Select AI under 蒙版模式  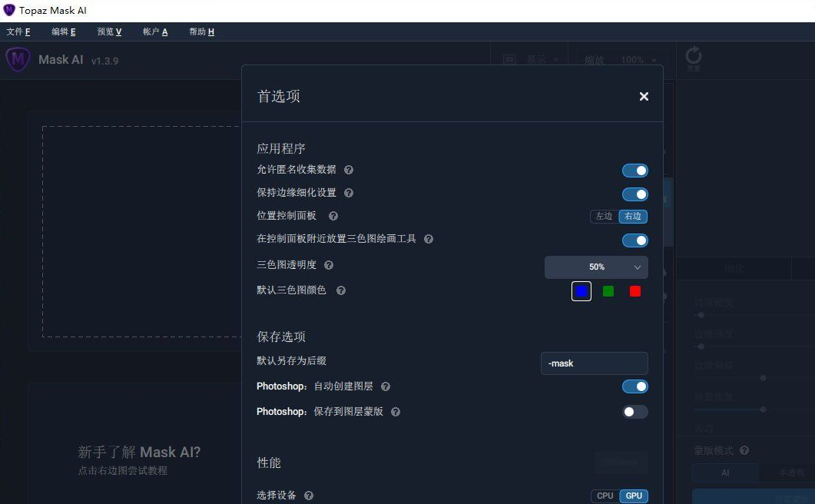(x=725, y=472)
